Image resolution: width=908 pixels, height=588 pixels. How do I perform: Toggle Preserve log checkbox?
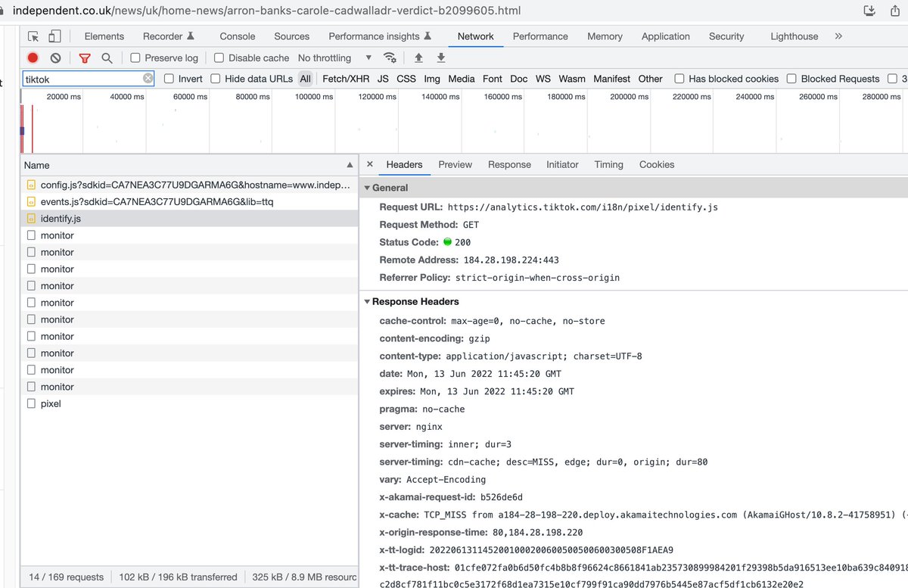[x=135, y=58]
